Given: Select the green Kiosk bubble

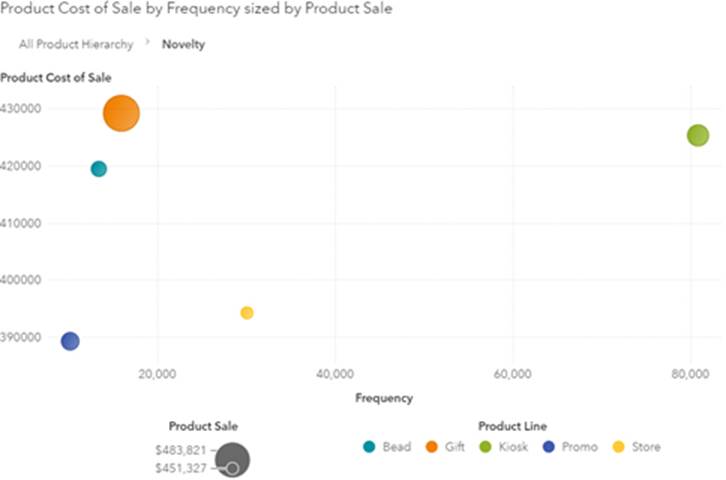Looking at the screenshot, I should coord(697,135).
